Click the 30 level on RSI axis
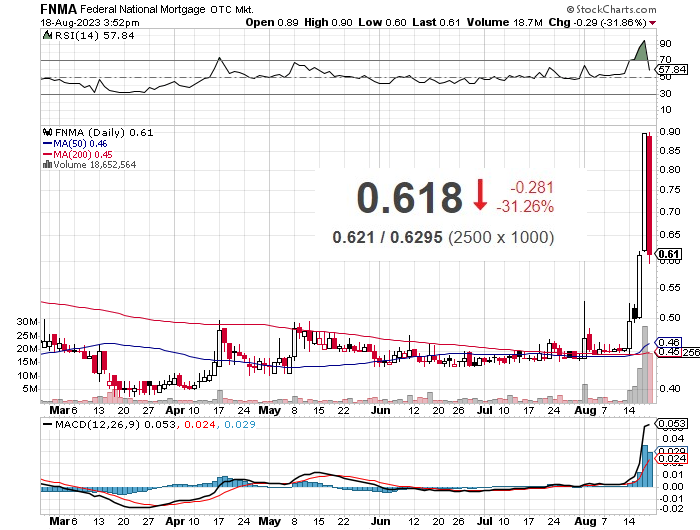The height and width of the screenshot is (530, 700). tap(665, 93)
